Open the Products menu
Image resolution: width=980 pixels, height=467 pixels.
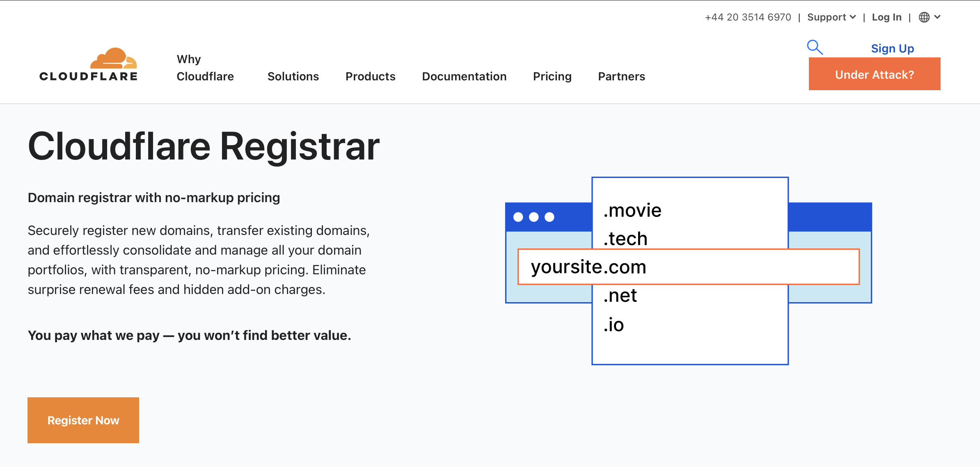pyautogui.click(x=370, y=76)
